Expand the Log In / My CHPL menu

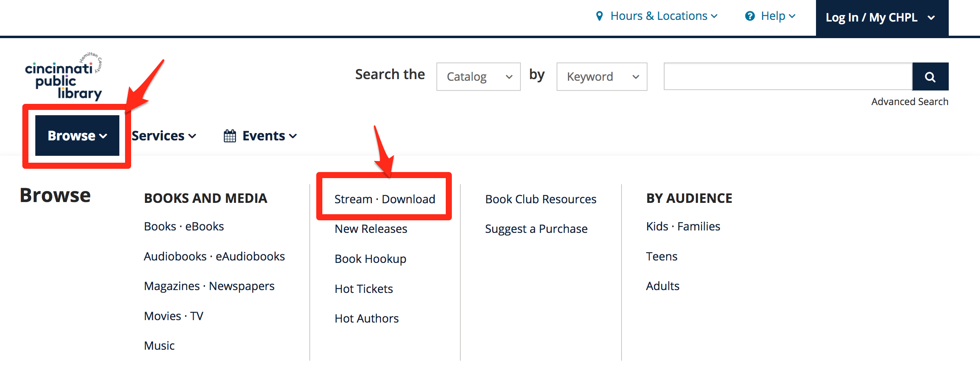click(x=882, y=18)
